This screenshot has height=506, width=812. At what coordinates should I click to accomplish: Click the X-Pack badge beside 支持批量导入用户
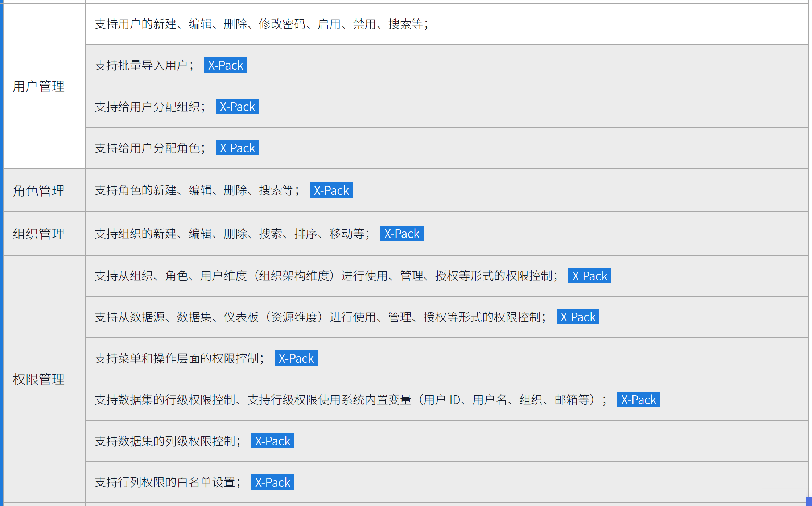(x=226, y=65)
